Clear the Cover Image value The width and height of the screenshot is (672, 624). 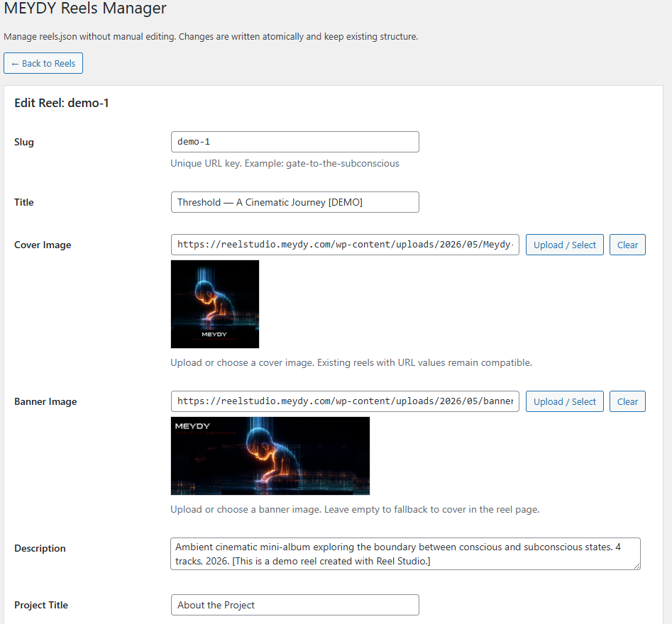tap(627, 245)
